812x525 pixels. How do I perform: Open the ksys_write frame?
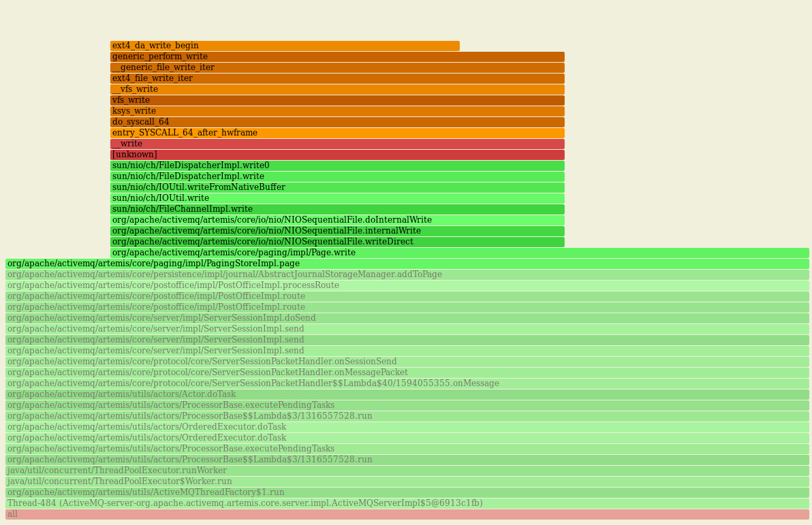click(x=337, y=111)
